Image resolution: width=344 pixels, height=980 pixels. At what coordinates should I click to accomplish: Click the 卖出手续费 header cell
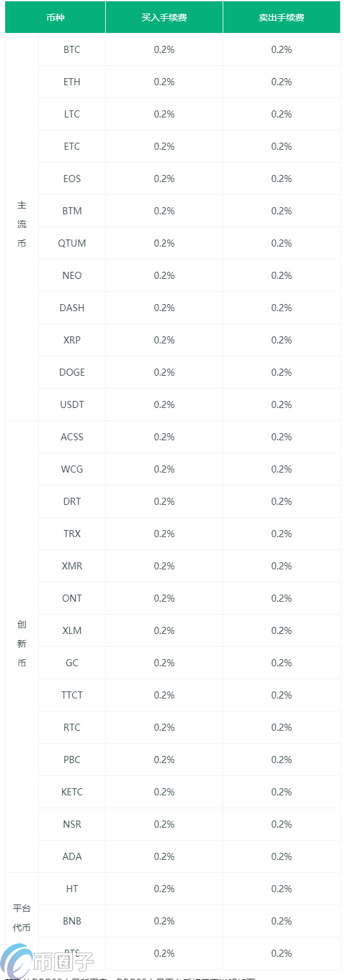(281, 17)
